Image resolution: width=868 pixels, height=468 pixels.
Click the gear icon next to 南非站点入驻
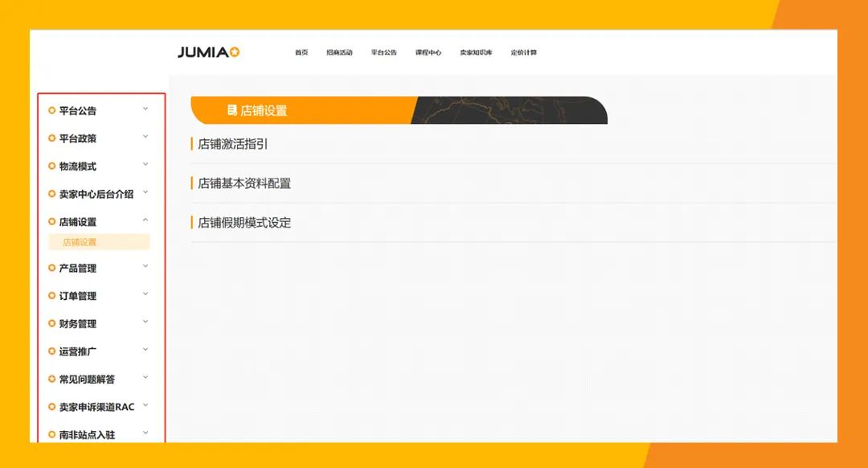[51, 433]
